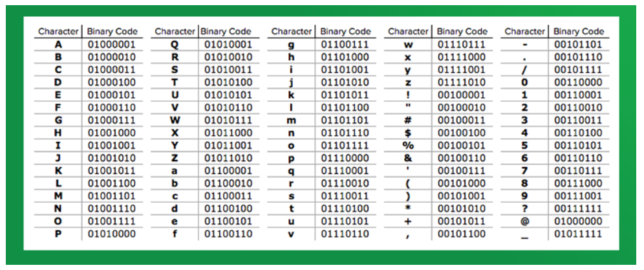Image resolution: width=644 pixels, height=270 pixels.
Task: Click binary code 00111001 for 9
Action: click(578, 196)
